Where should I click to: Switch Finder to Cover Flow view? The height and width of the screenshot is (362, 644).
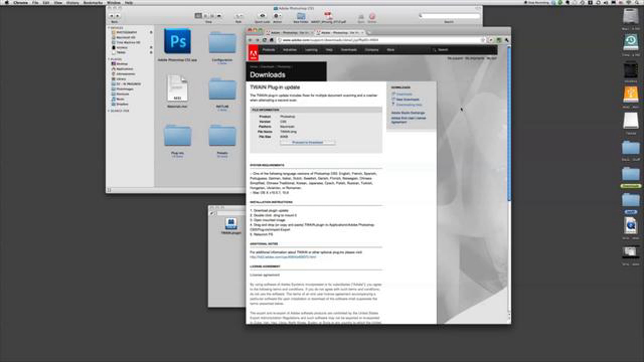(219, 16)
